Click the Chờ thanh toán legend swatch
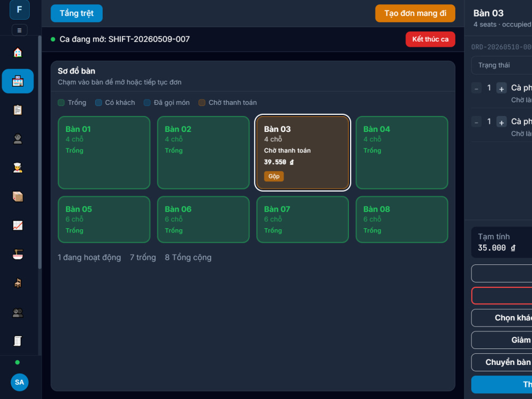 tap(202, 103)
